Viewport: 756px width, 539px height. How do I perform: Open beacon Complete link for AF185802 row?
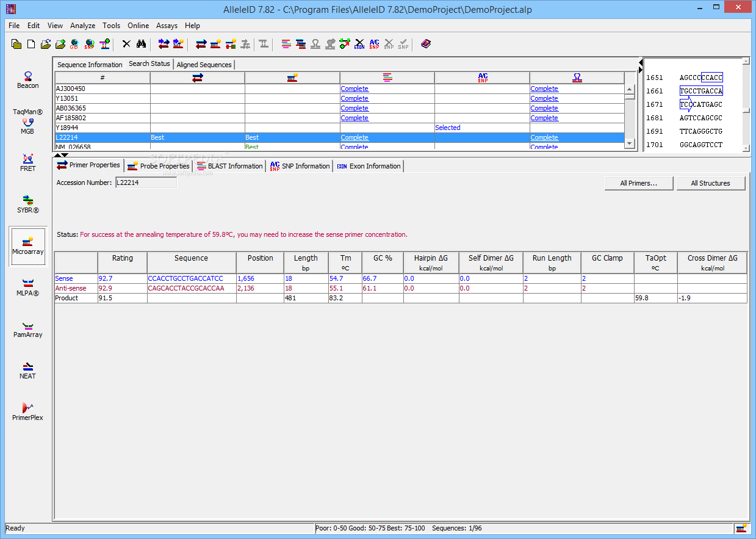pos(544,118)
